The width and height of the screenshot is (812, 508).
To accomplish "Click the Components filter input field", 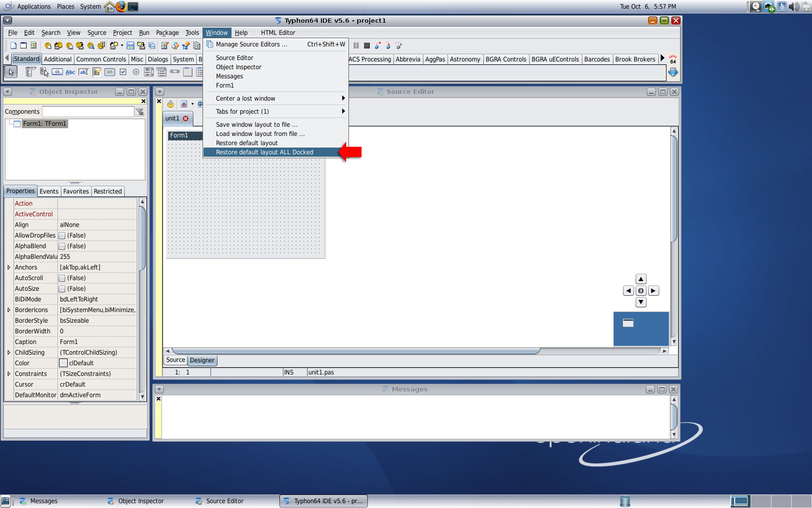I will click(x=88, y=112).
